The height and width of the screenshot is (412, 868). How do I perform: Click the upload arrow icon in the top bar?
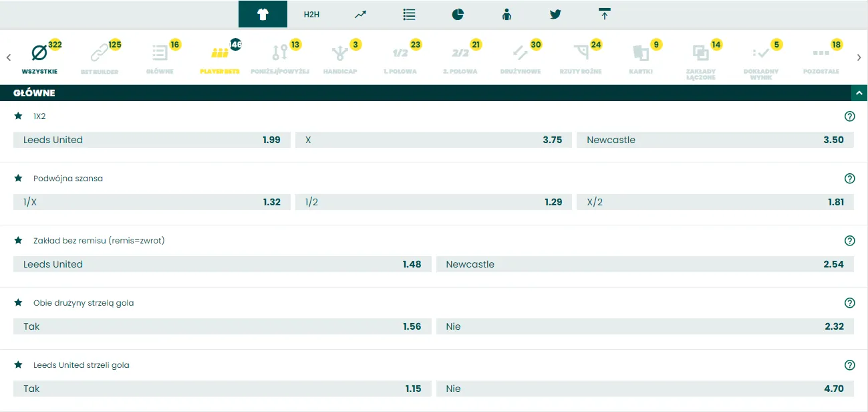tap(604, 13)
